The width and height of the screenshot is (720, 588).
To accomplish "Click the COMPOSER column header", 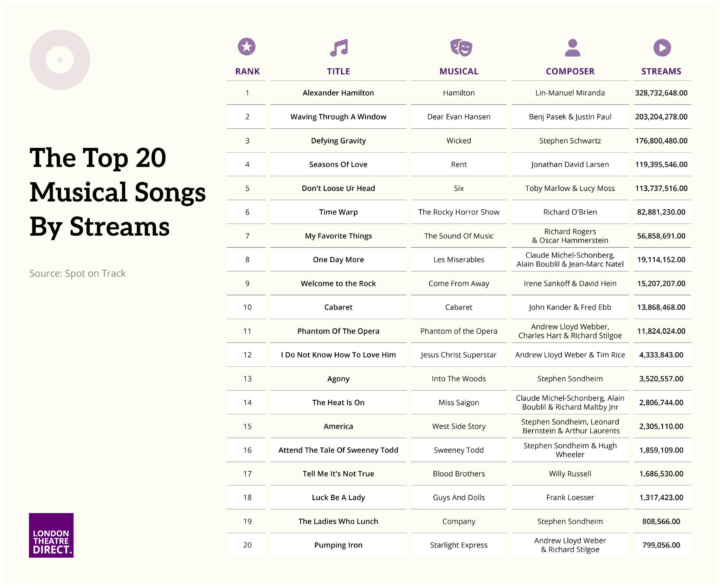I will point(570,71).
